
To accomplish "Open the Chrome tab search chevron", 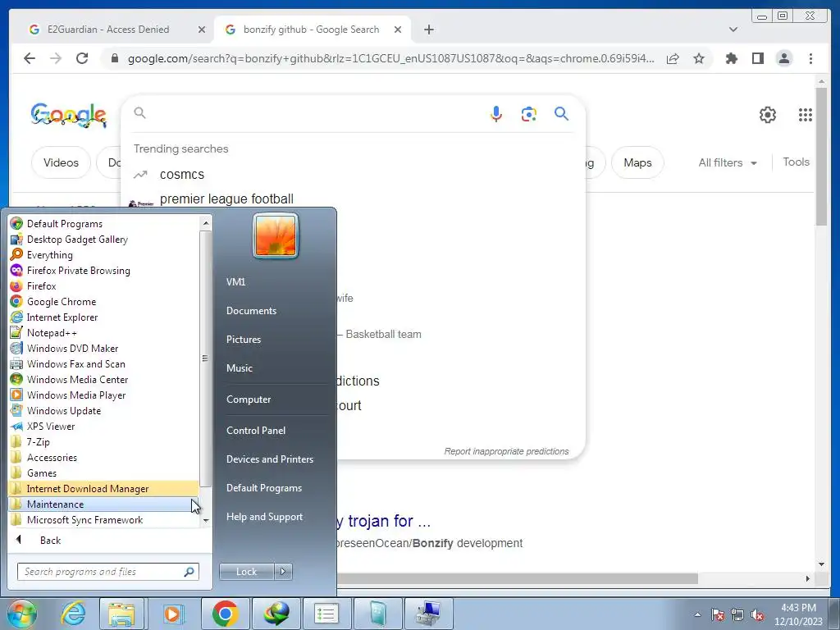I will point(733,30).
